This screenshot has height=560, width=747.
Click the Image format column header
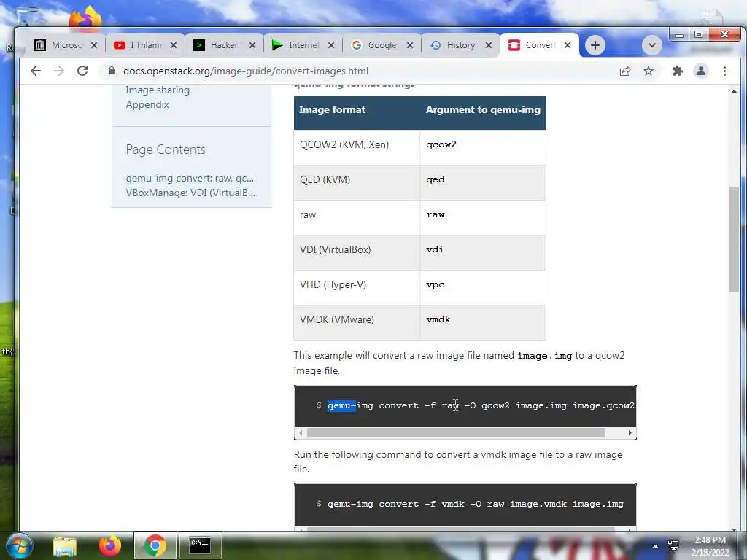(357, 113)
